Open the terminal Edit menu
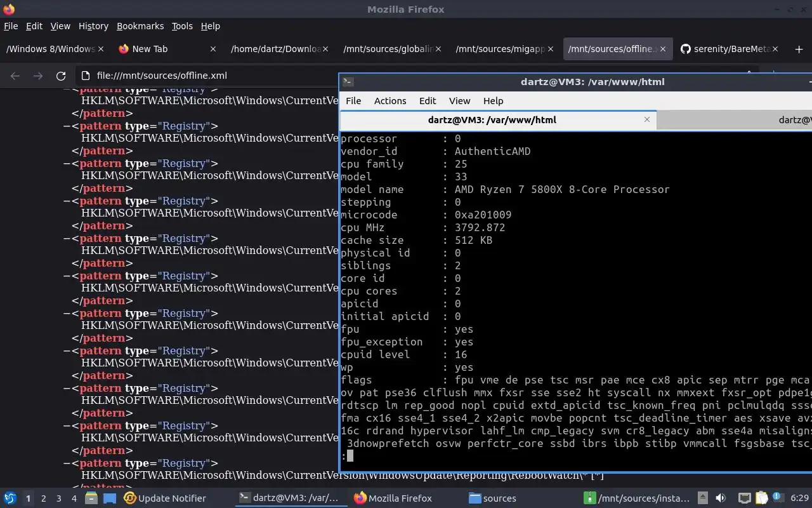 pyautogui.click(x=428, y=100)
